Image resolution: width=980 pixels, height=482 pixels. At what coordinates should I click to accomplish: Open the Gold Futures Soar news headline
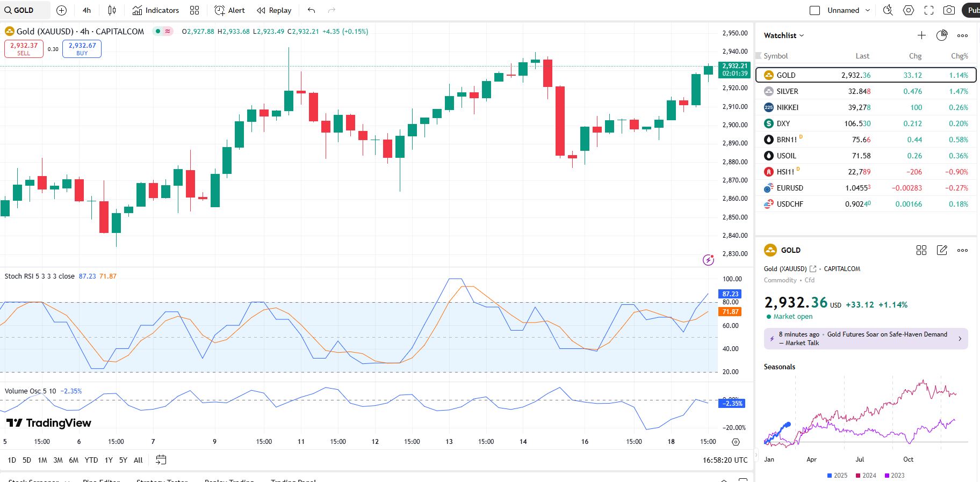866,339
